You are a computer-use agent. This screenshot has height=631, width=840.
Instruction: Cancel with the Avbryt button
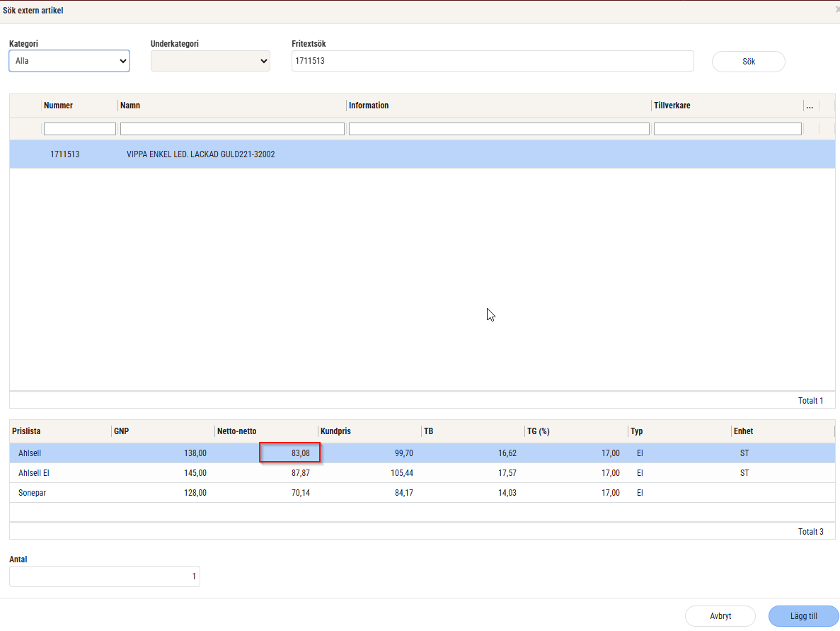click(x=720, y=616)
